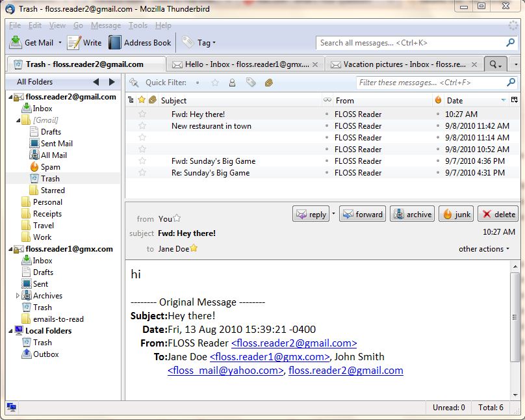Switch to Vacation pictures tab
Screen dimensions: 525x420
coord(403,64)
